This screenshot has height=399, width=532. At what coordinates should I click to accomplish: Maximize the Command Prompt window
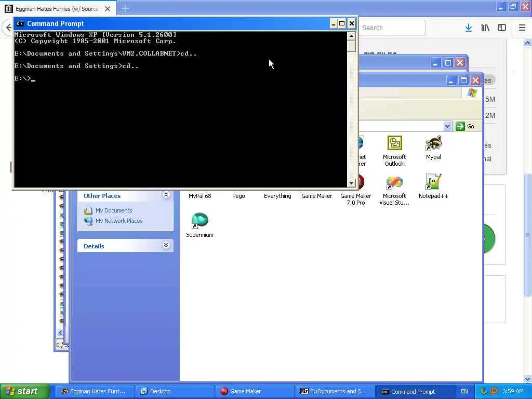(342, 23)
